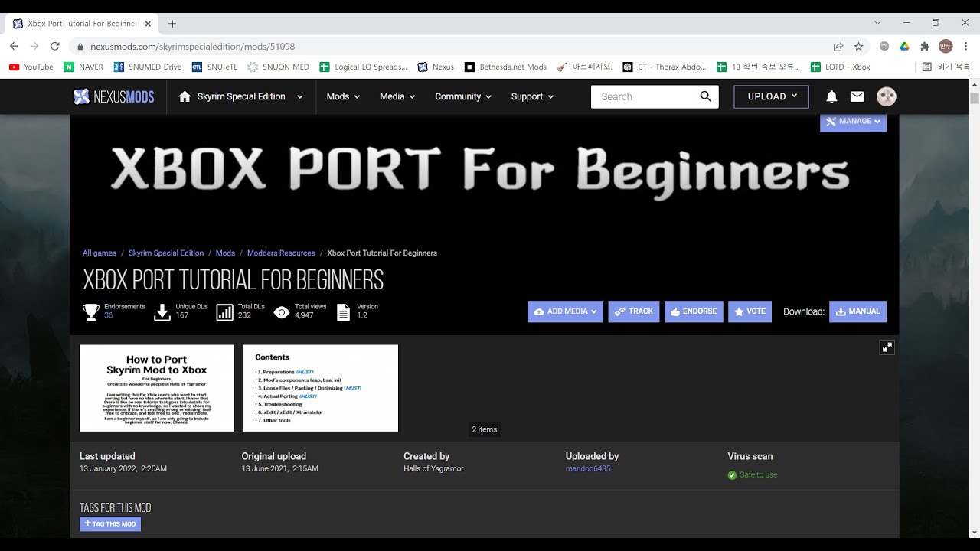Close the Xbox Port Tutorial tab
Viewport: 980px width, 551px height.
(x=149, y=24)
